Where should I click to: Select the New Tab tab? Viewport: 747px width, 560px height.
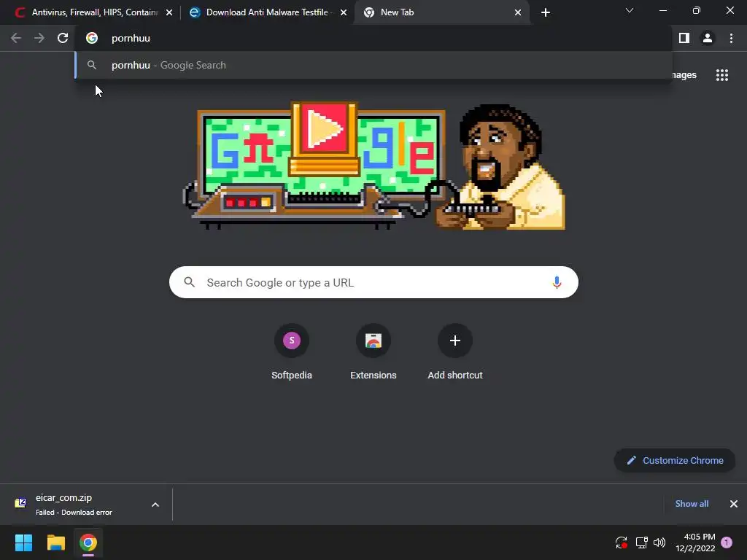pos(443,12)
